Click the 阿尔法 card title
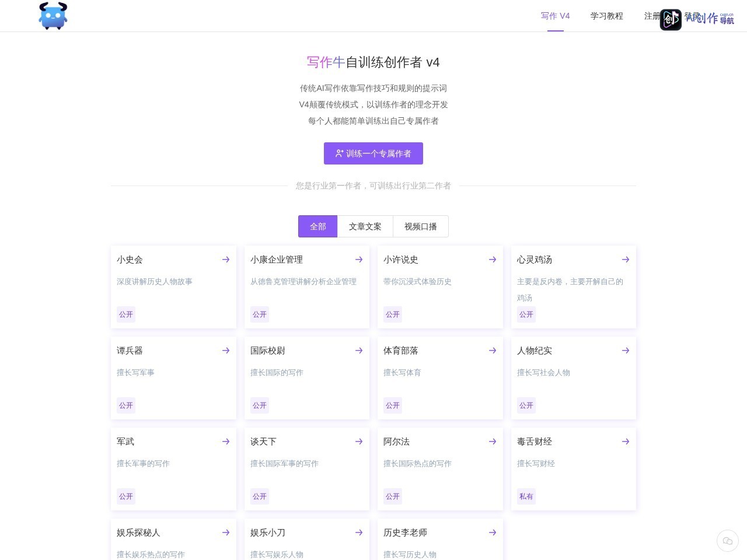 [x=397, y=442]
